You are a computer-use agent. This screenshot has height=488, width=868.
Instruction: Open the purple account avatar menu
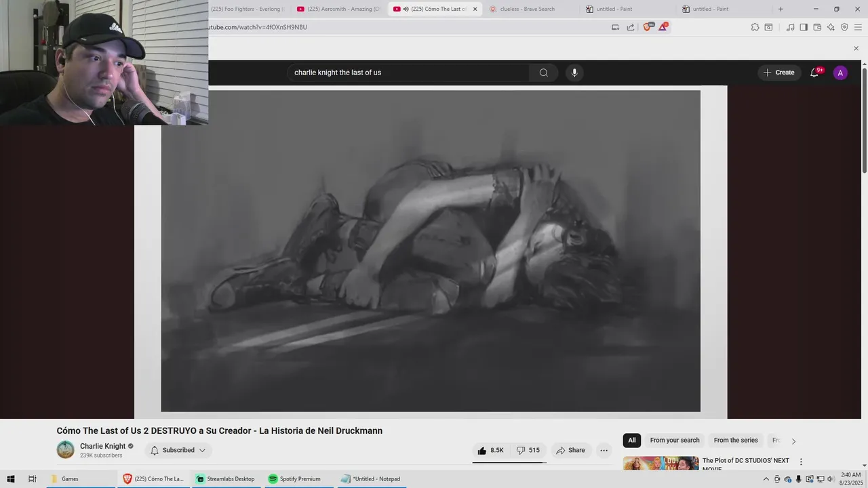point(840,73)
